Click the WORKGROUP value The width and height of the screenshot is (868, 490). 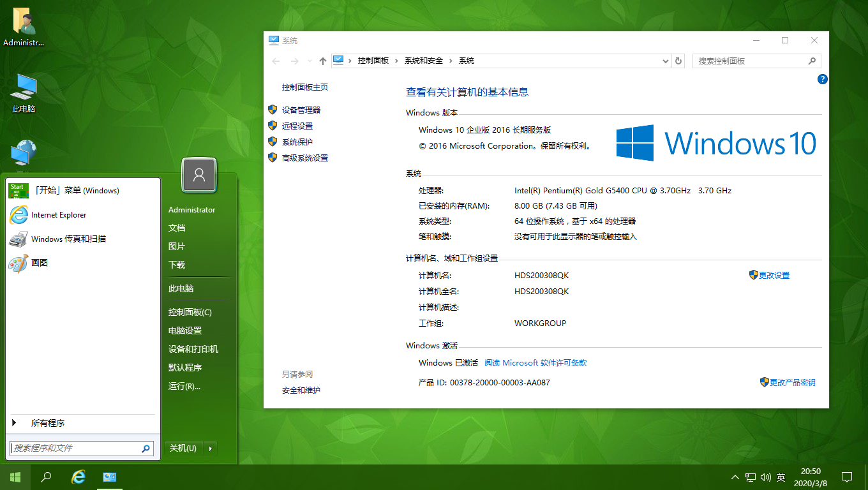point(540,323)
